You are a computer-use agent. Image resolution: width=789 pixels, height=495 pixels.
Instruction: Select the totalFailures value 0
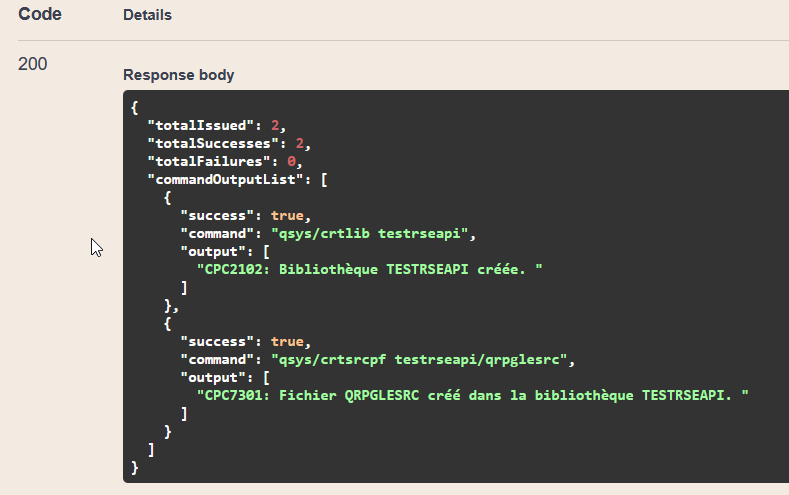[291, 161]
